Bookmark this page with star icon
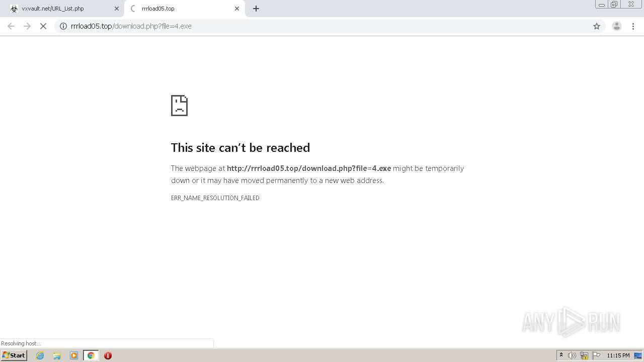The width and height of the screenshot is (644, 362). (597, 26)
